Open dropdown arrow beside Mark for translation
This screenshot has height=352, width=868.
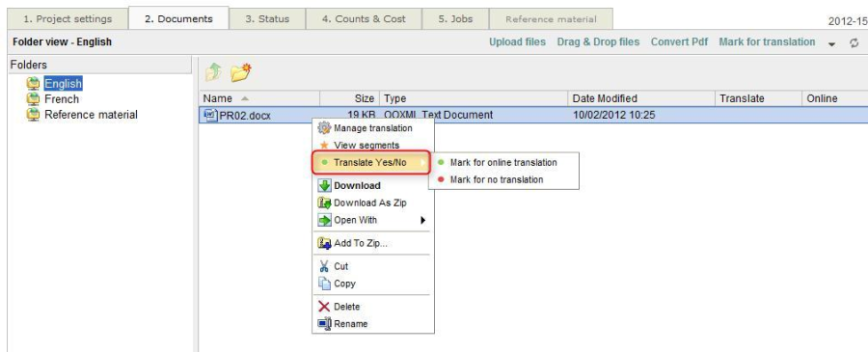coord(831,43)
